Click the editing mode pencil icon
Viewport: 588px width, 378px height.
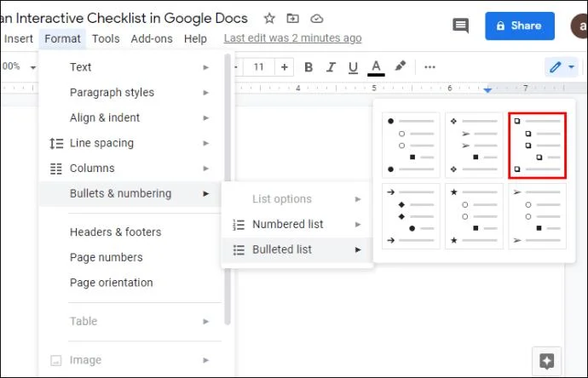point(556,67)
